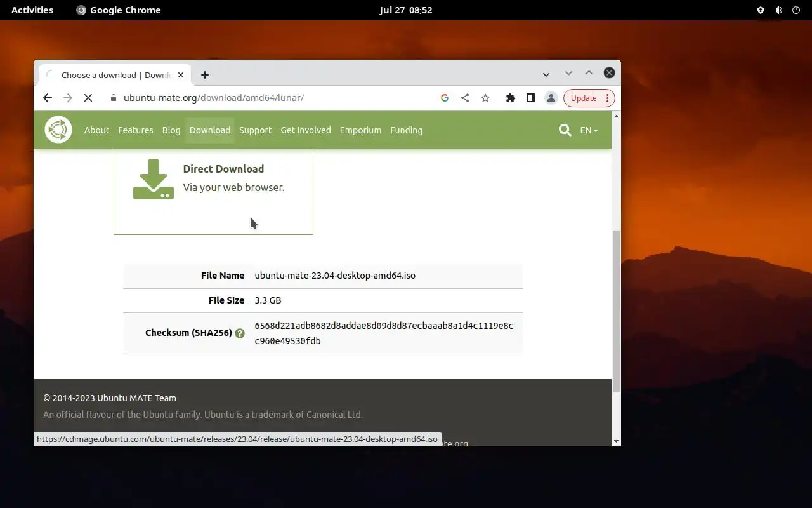The height and width of the screenshot is (508, 812).
Task: Toggle the Chrome side panel icon
Action: (531, 98)
